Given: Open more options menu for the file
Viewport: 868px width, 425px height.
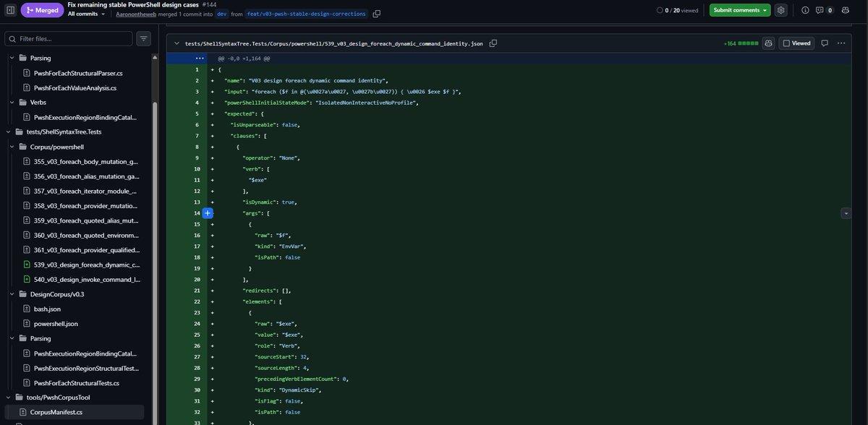Looking at the screenshot, I should (841, 43).
